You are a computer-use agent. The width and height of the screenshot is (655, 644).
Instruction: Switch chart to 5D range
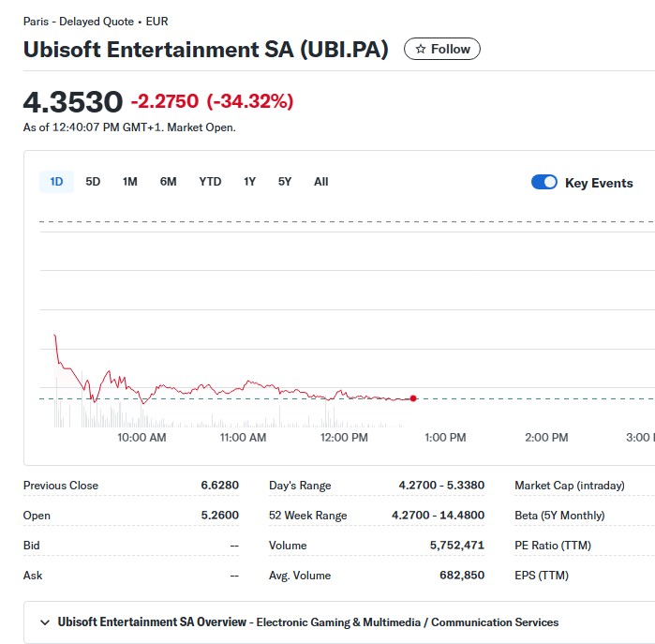93,182
